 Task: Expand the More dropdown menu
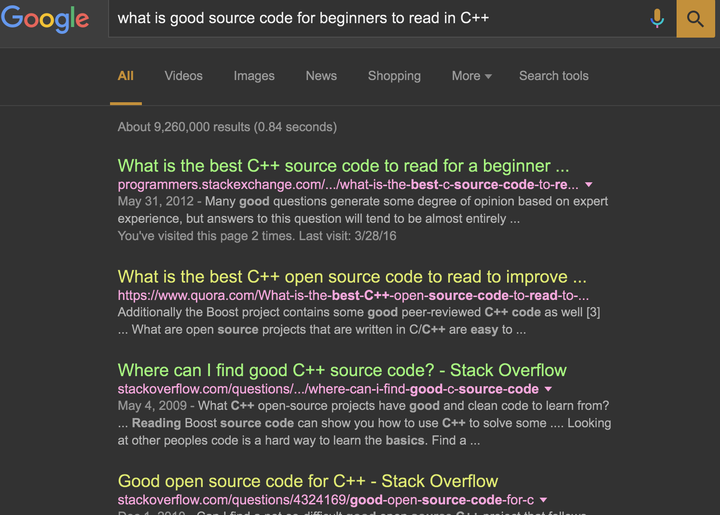471,76
